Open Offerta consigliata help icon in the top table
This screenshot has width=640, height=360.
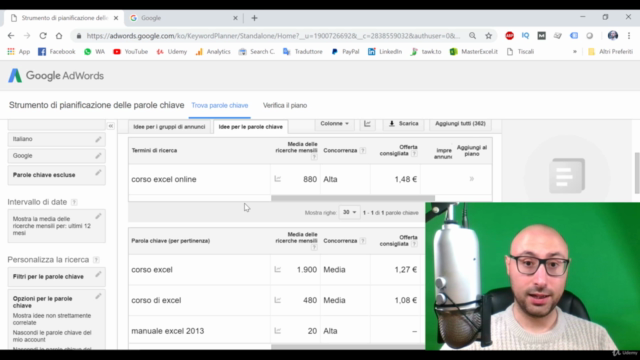pyautogui.click(x=414, y=154)
